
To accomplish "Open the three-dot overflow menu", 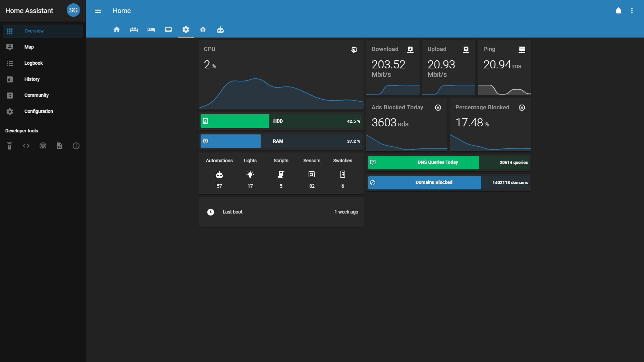I will click(632, 11).
